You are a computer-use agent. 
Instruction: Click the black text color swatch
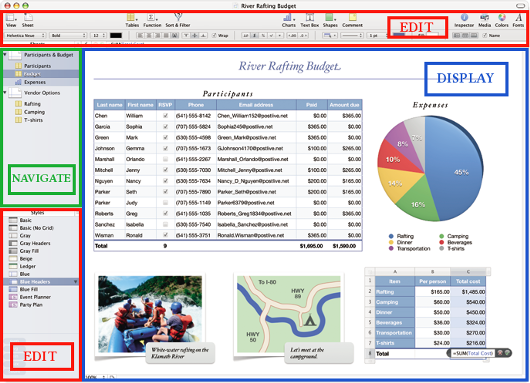116,35
